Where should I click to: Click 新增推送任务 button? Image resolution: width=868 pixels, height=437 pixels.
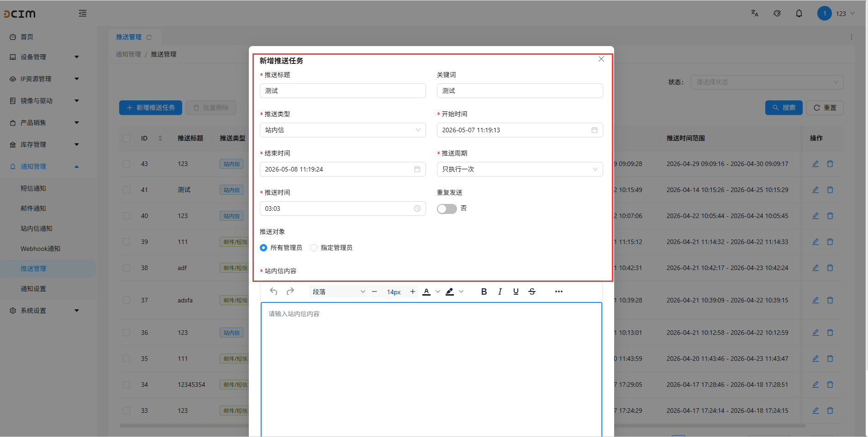coord(151,108)
